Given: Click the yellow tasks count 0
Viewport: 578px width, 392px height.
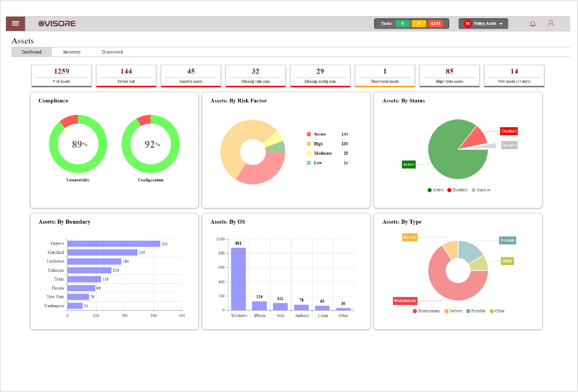Looking at the screenshot, I should coord(419,23).
